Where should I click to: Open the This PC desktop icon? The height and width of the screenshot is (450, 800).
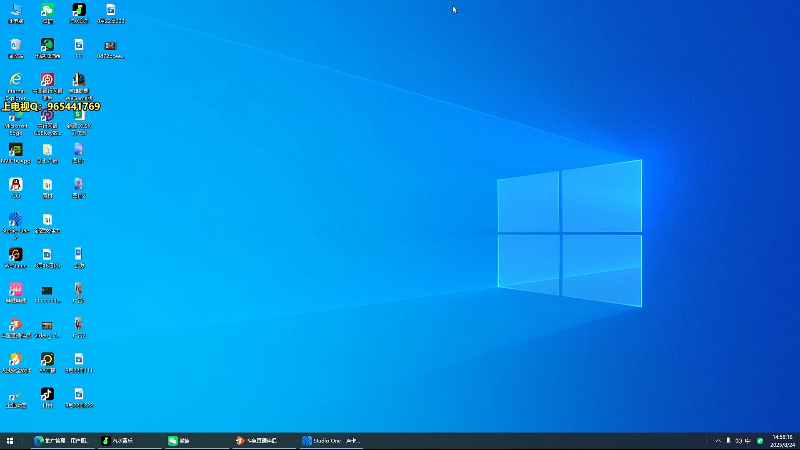16,13
